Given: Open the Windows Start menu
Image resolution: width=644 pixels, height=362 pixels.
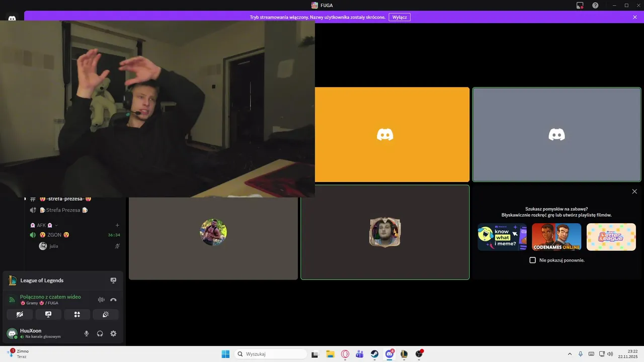Looking at the screenshot, I should click(x=225, y=354).
